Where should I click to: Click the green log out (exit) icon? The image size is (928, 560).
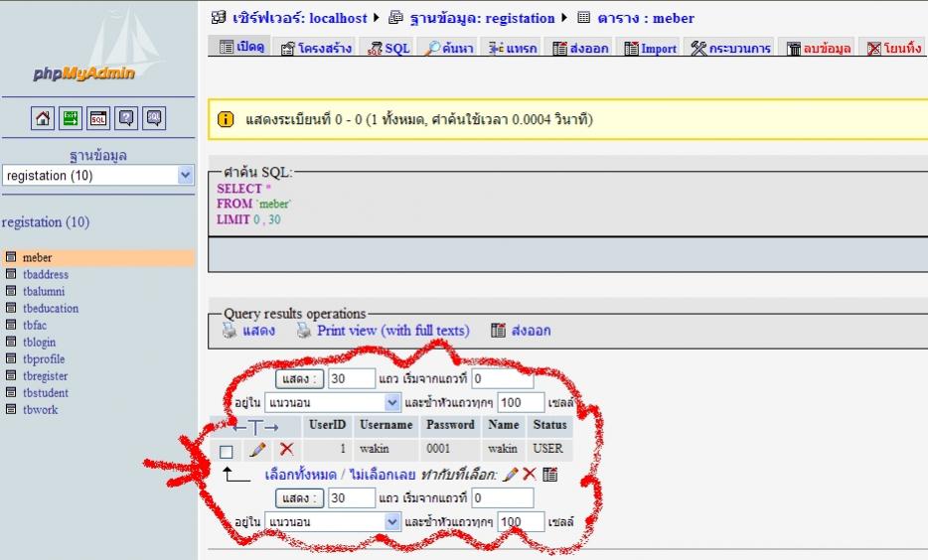pyautogui.click(x=71, y=118)
